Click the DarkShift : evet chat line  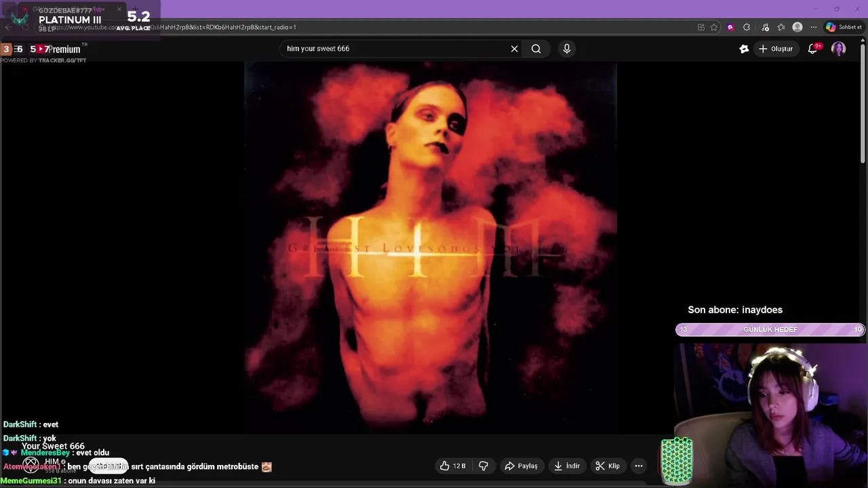[x=31, y=424]
